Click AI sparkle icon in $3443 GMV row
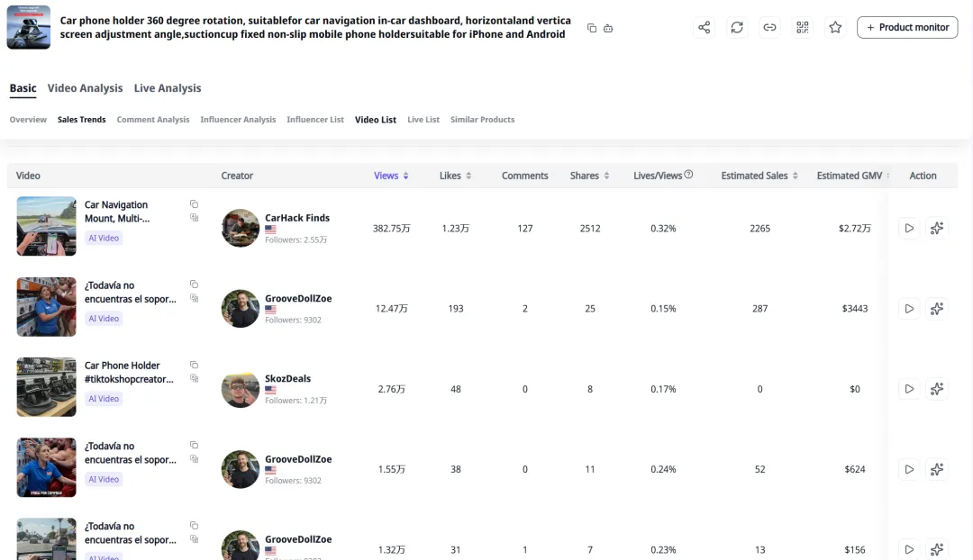 (937, 308)
